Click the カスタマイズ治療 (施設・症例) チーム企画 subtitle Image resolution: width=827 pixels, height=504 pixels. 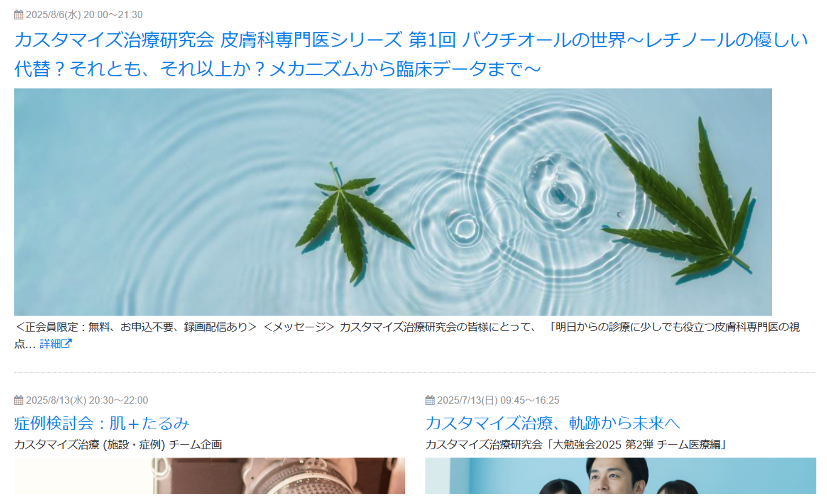click(118, 445)
